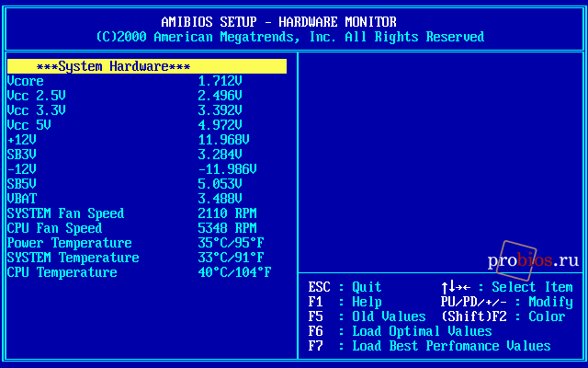Click the AMIBIOS SETUP - HARDWARE MONITOR title
This screenshot has width=588, height=368.
tap(279, 22)
